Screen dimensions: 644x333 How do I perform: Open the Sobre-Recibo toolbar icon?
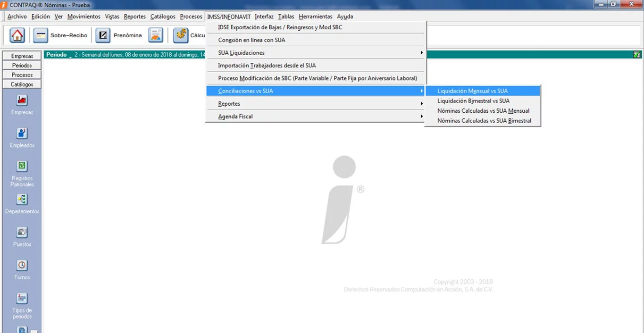coord(41,35)
